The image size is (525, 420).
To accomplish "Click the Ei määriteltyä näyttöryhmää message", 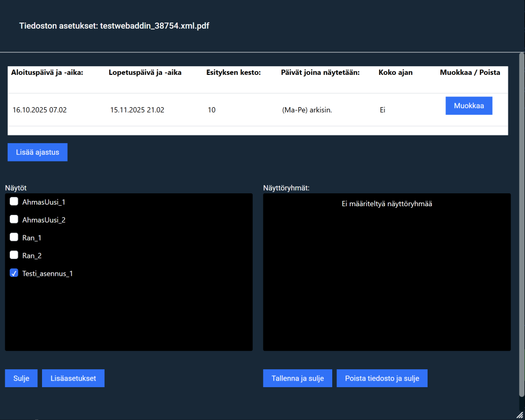I will 387,204.
